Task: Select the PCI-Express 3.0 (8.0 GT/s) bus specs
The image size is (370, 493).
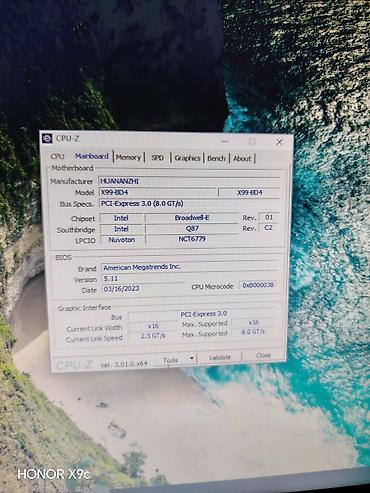Action: pos(189,203)
